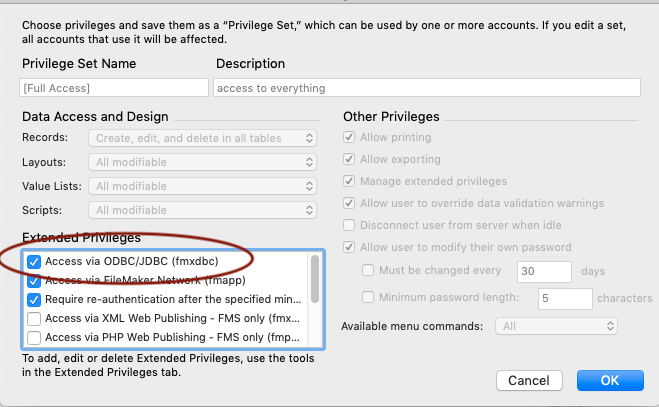Toggle Manage extended privileges checkbox

tap(349, 181)
